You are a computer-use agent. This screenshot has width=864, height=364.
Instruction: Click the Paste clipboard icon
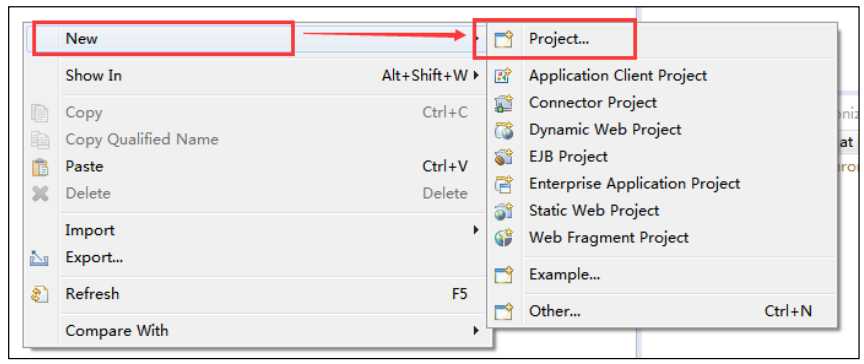[40, 166]
